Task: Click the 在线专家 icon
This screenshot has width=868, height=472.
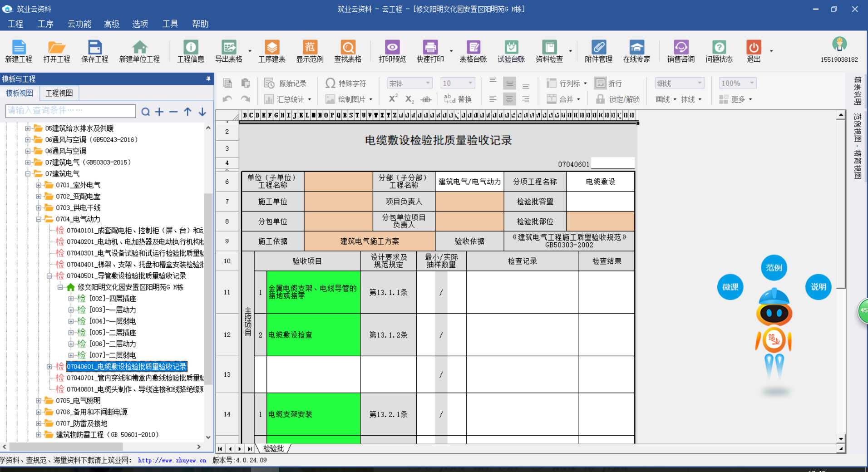Action: 636,51
